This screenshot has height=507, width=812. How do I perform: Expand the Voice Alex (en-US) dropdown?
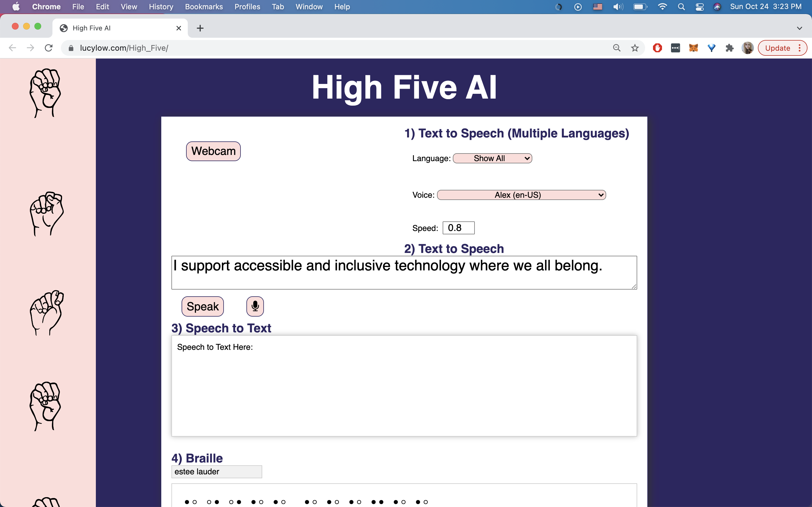coord(521,195)
